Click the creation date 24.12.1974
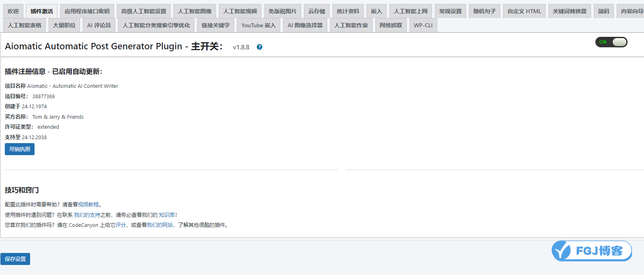The image size is (644, 275). click(34, 107)
